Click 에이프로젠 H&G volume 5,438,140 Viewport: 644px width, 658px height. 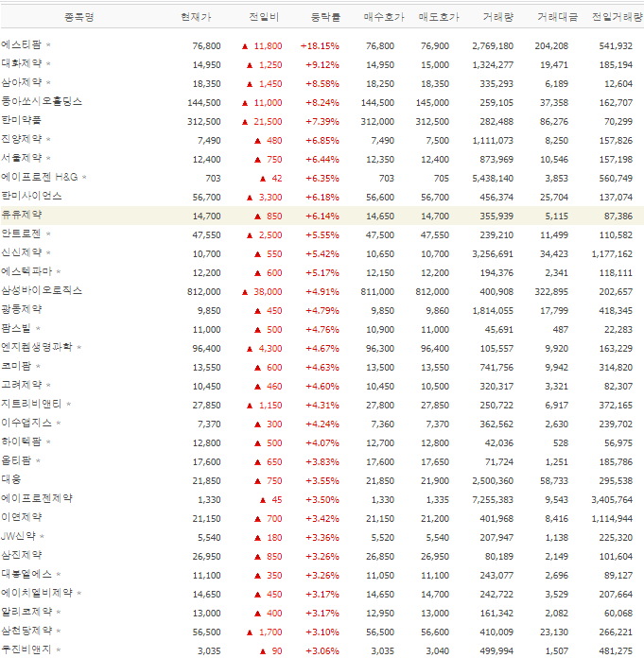pyautogui.click(x=493, y=179)
